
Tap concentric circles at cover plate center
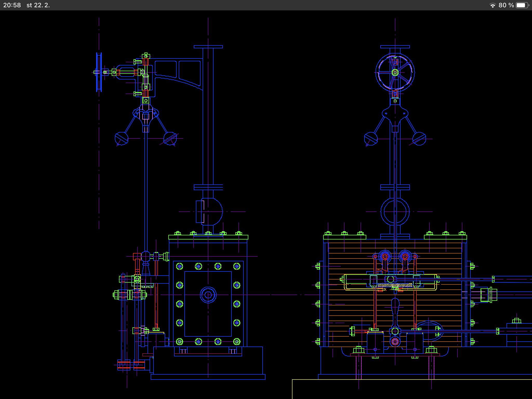click(208, 295)
